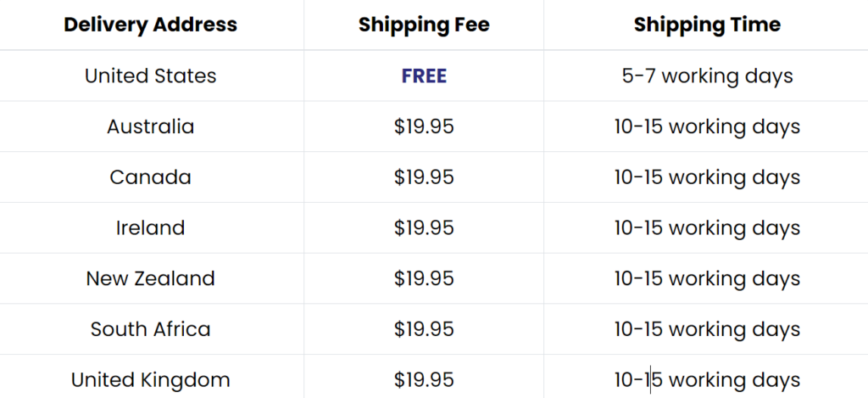The width and height of the screenshot is (868, 398).
Task: Select the United Kingdom cell
Action: tap(151, 379)
